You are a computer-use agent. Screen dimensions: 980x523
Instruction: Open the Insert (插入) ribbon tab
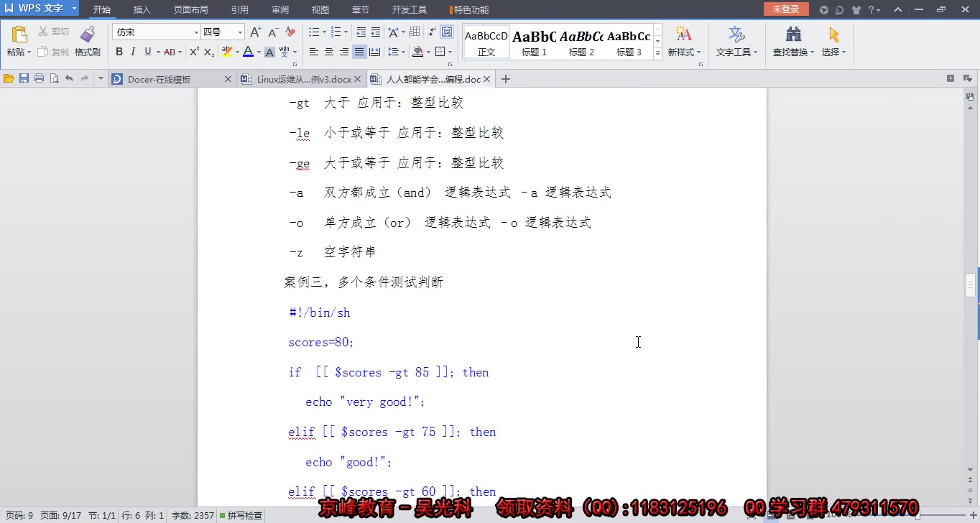142,9
